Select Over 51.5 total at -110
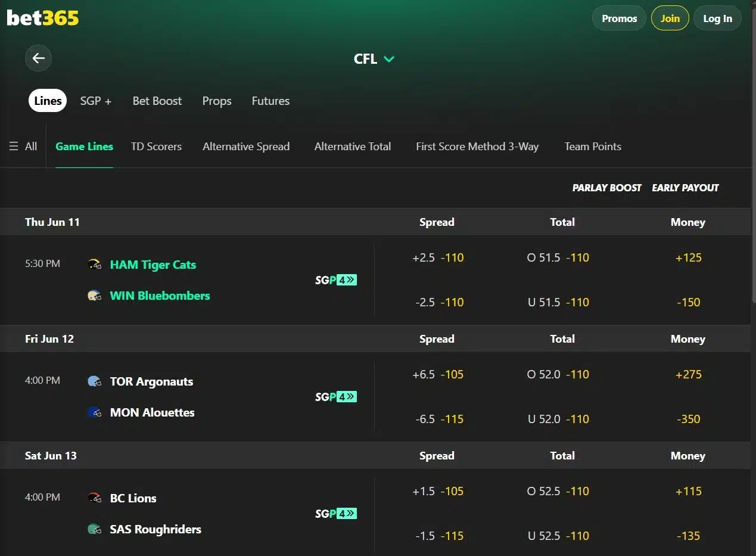This screenshot has width=756, height=556. (x=558, y=258)
